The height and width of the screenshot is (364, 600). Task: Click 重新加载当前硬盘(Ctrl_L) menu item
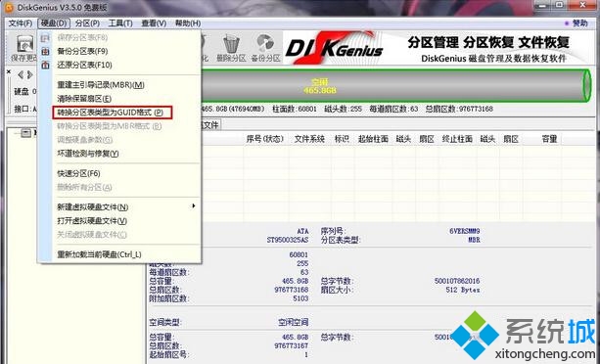click(99, 254)
